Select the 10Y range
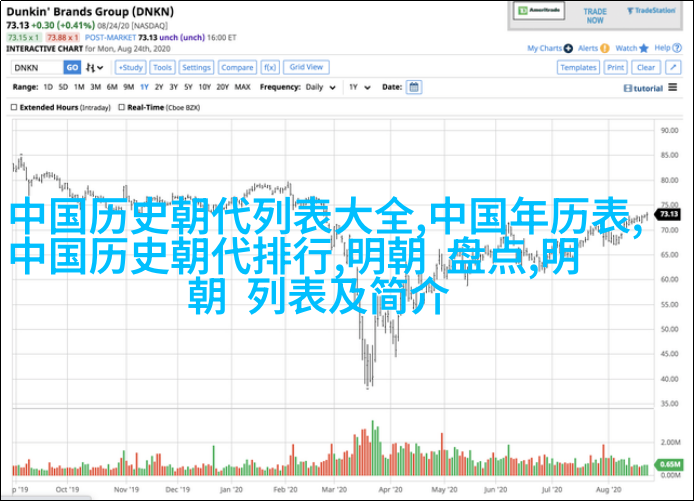695x502 pixels. pyautogui.click(x=204, y=87)
